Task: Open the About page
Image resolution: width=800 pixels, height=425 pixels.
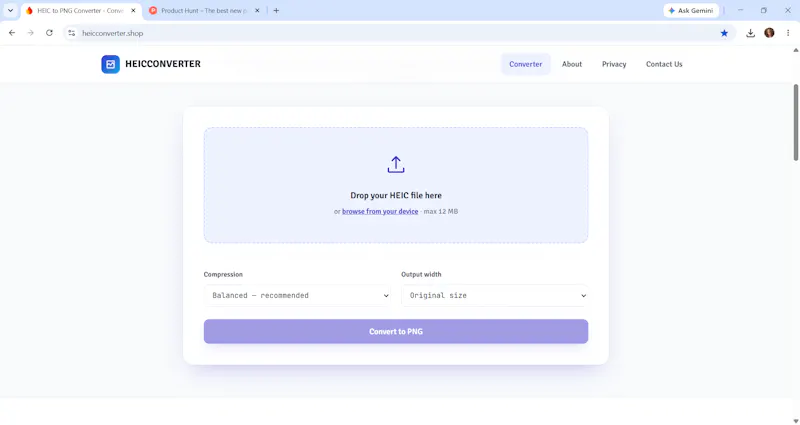Action: click(x=572, y=64)
